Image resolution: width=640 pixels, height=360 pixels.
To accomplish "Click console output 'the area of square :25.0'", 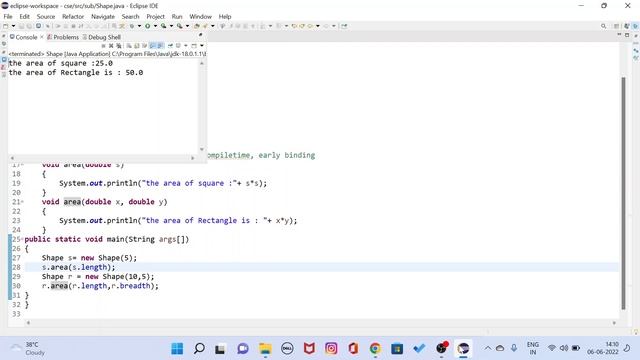I will coord(60,63).
